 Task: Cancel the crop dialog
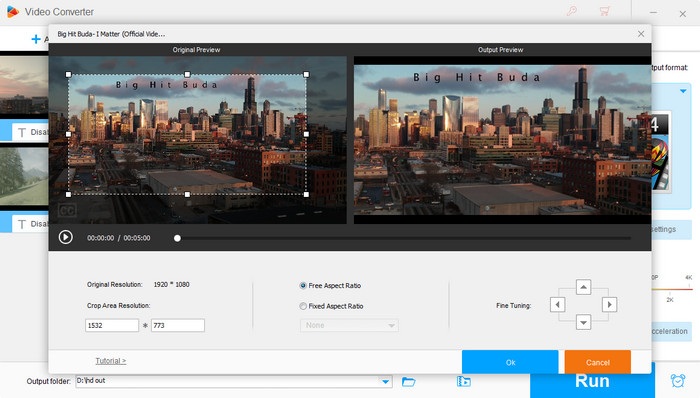(x=598, y=362)
